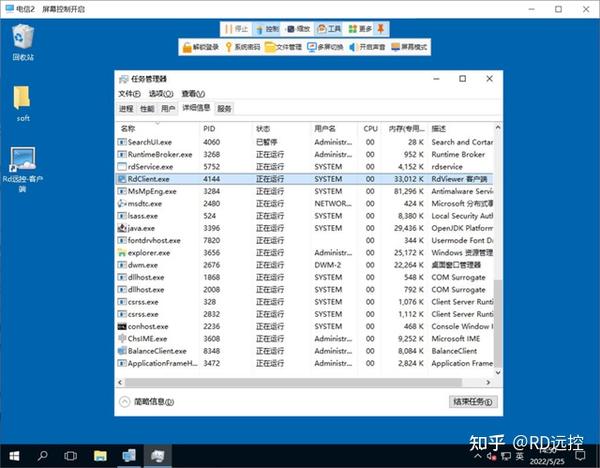This screenshot has height=468, width=600.
Task: Select the ApplicationFrameH... process name
Action: 162,363
